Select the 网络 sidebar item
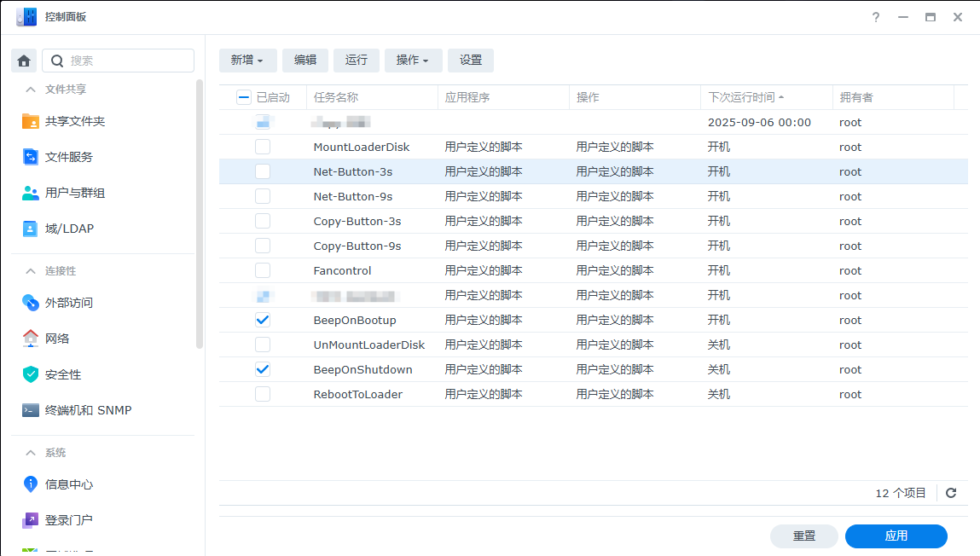 (57, 339)
